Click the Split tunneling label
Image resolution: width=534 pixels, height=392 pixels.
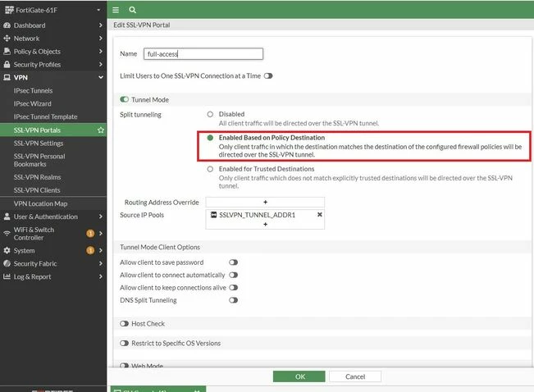(x=140, y=115)
